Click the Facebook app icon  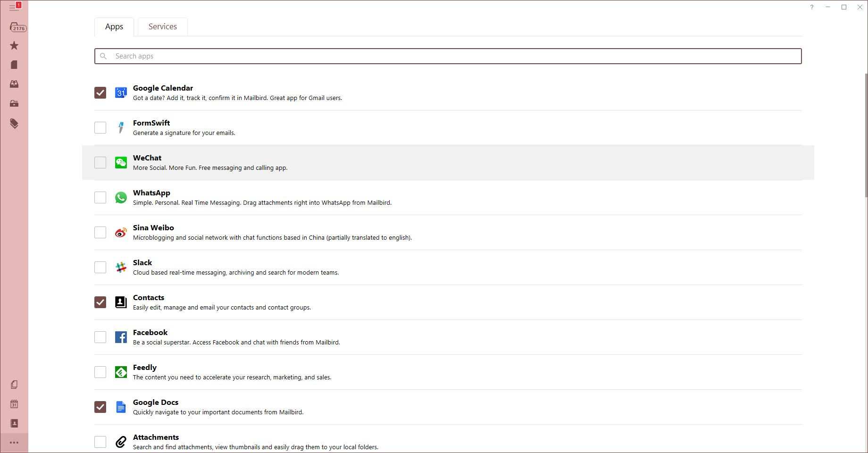[x=121, y=337]
